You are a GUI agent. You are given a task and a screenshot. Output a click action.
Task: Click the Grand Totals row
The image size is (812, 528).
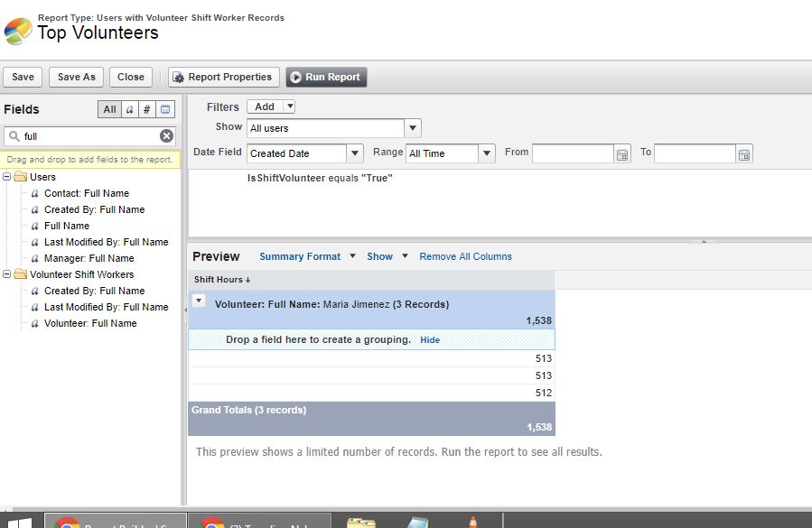[371, 418]
